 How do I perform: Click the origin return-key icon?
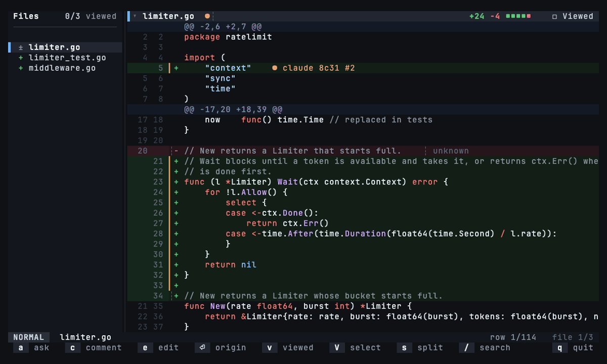point(202,348)
